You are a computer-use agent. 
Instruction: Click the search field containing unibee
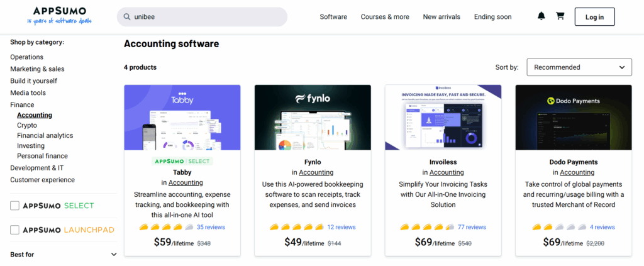click(208, 17)
